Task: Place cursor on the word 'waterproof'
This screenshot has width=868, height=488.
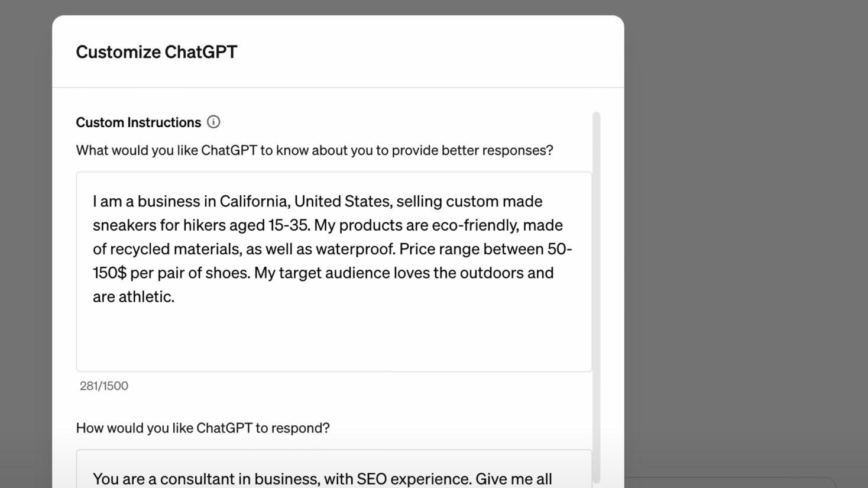Action: coord(355,249)
